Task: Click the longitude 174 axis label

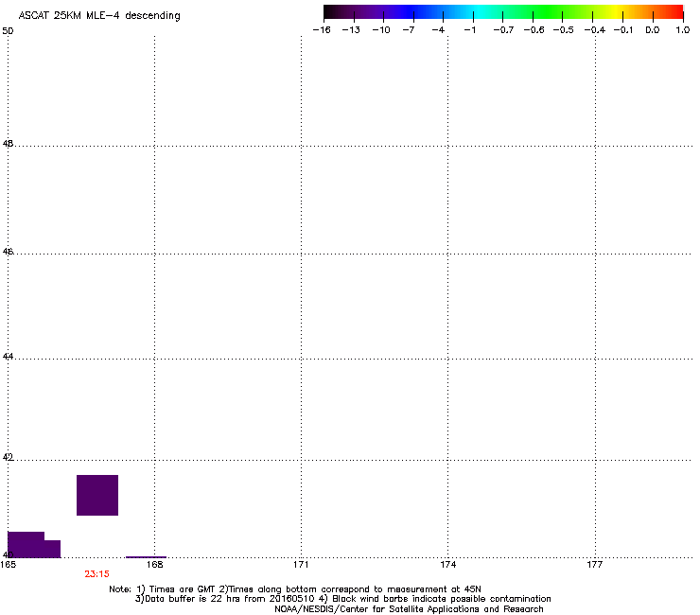Action: [x=447, y=565]
